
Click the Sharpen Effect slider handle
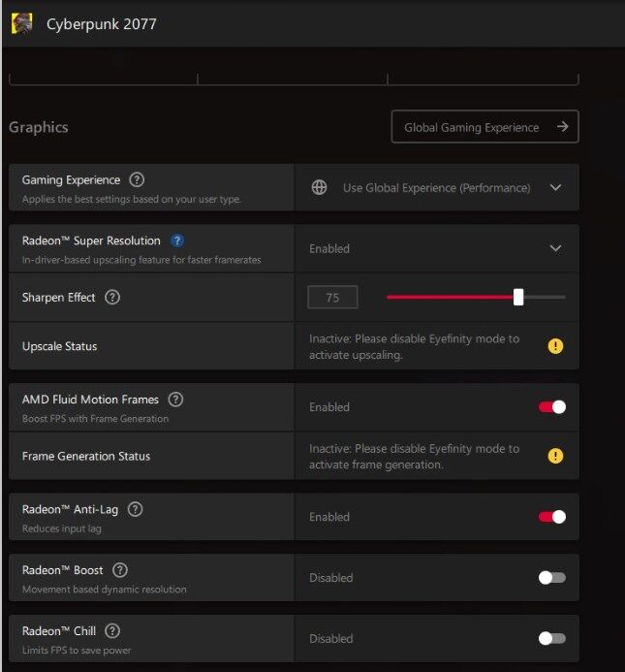518,298
